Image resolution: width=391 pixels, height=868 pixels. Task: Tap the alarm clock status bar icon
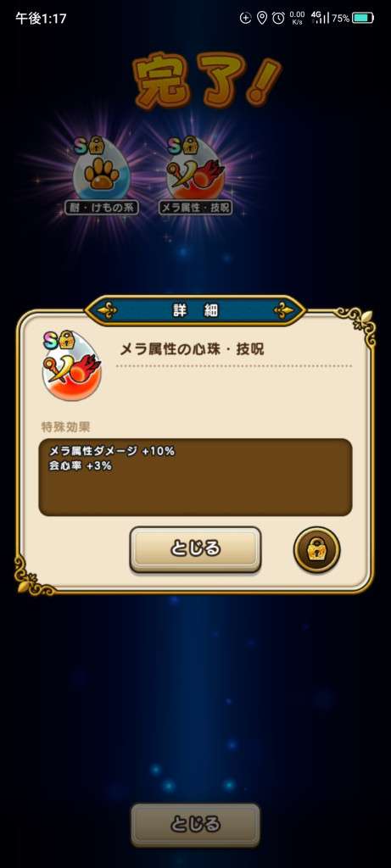tap(278, 19)
